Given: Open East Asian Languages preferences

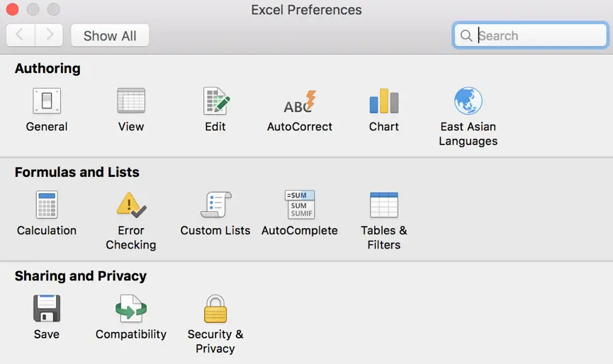Looking at the screenshot, I should [468, 101].
